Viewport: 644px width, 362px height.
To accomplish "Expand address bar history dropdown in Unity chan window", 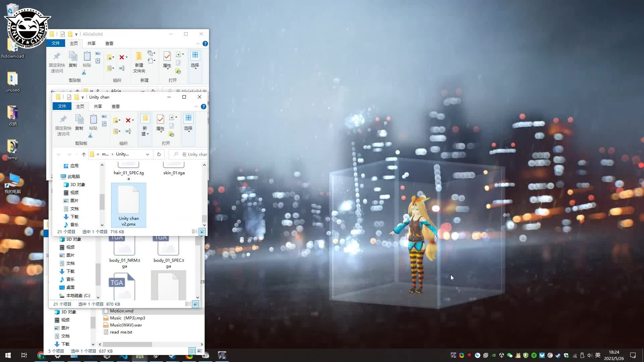I will point(148,155).
